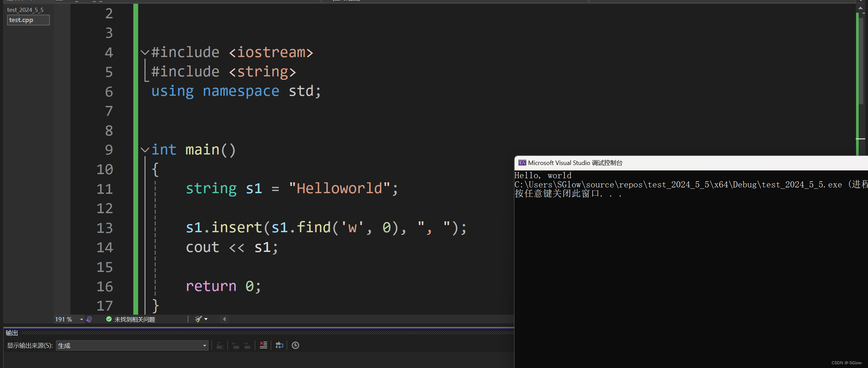
Task: Select the test.cpp file tab
Action: pyautogui.click(x=28, y=20)
